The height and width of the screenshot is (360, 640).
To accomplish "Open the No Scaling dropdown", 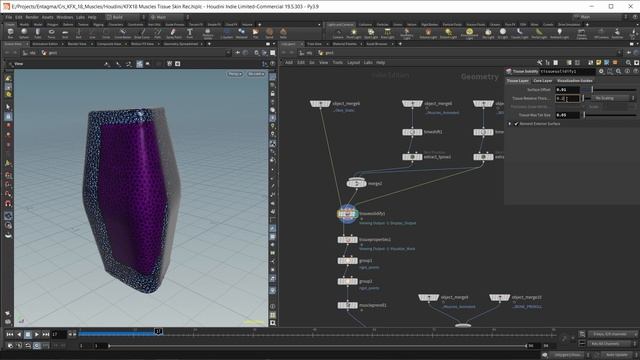I will tap(613, 98).
